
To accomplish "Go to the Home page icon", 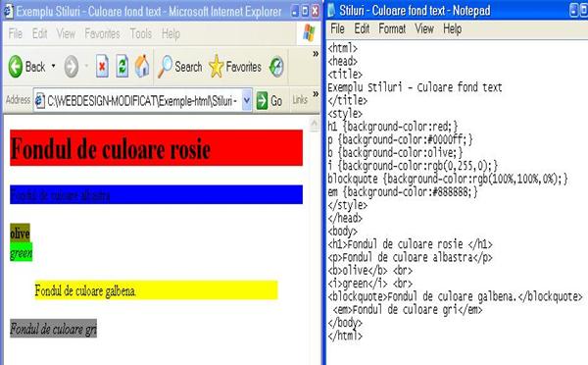I will (x=142, y=67).
